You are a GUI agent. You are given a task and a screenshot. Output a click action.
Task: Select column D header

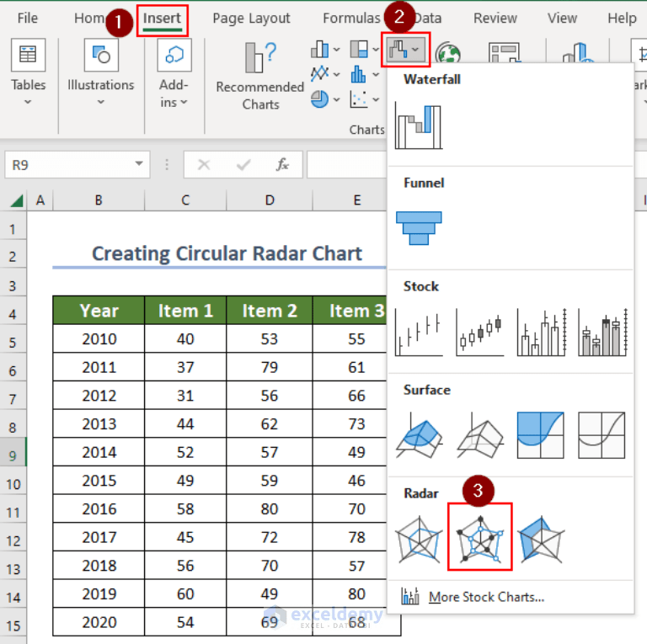click(x=270, y=200)
